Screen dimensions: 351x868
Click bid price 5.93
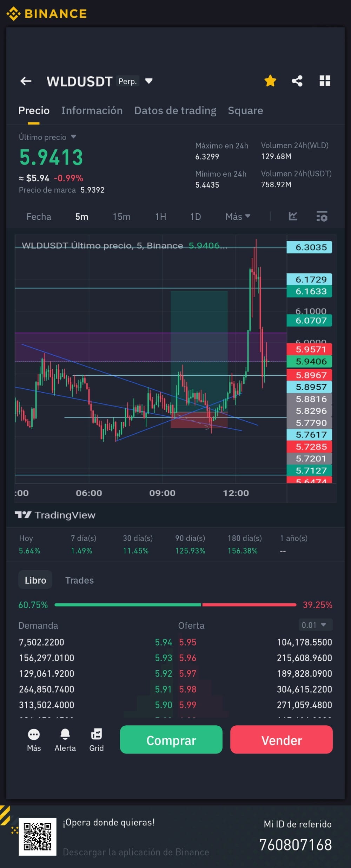[164, 658]
